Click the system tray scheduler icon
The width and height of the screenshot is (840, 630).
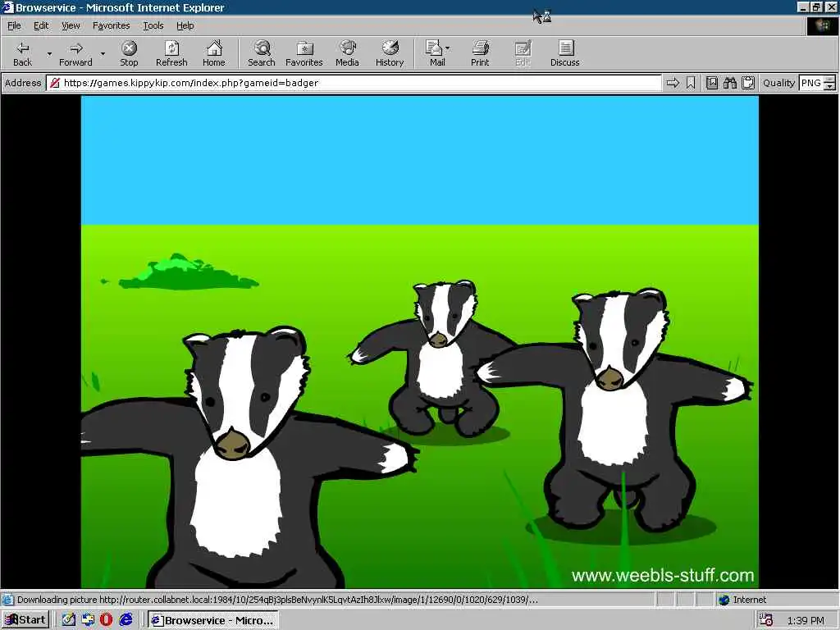(766, 620)
